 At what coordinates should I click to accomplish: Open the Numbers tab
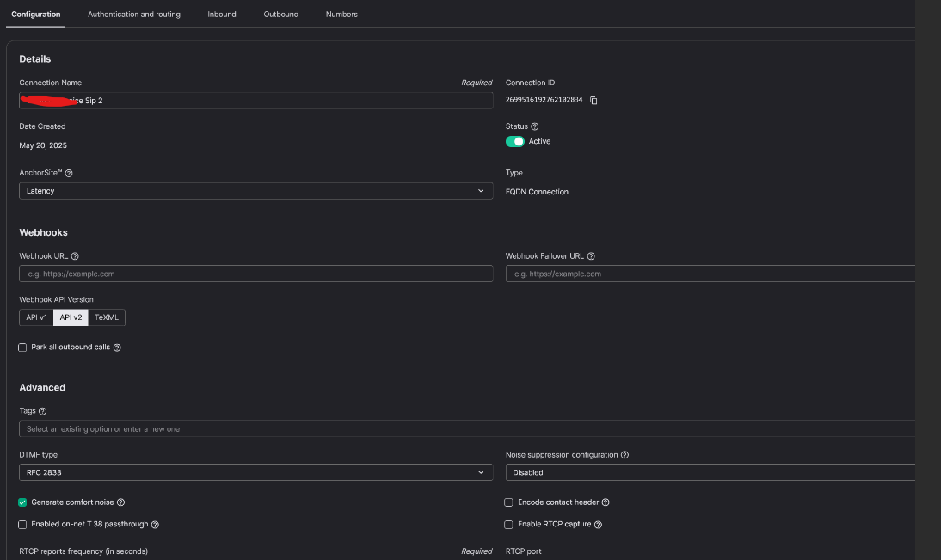(341, 15)
